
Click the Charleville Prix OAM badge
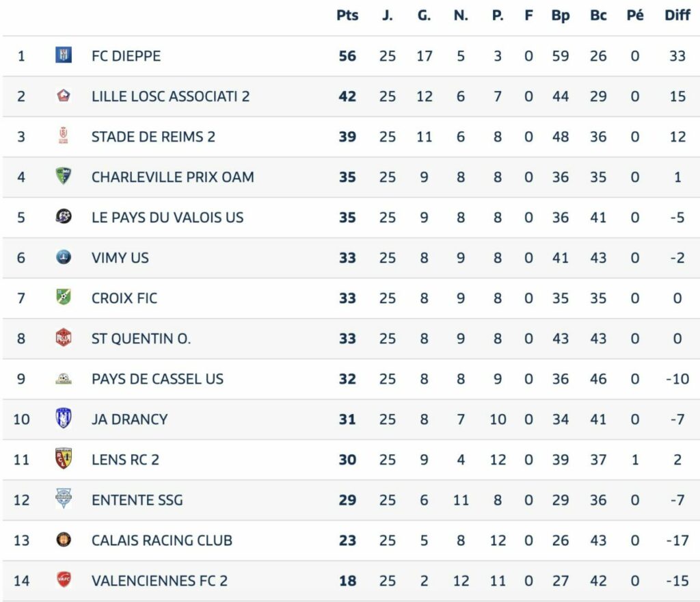coord(64,176)
